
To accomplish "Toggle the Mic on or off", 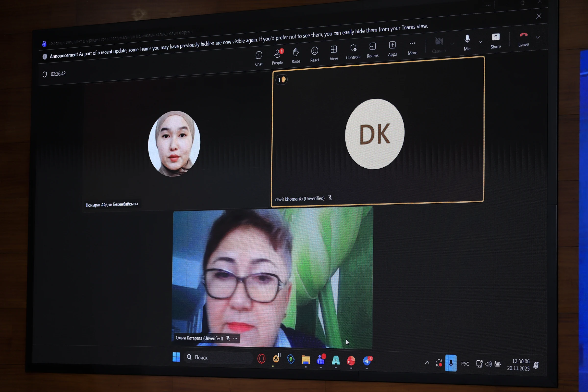I will point(467,43).
